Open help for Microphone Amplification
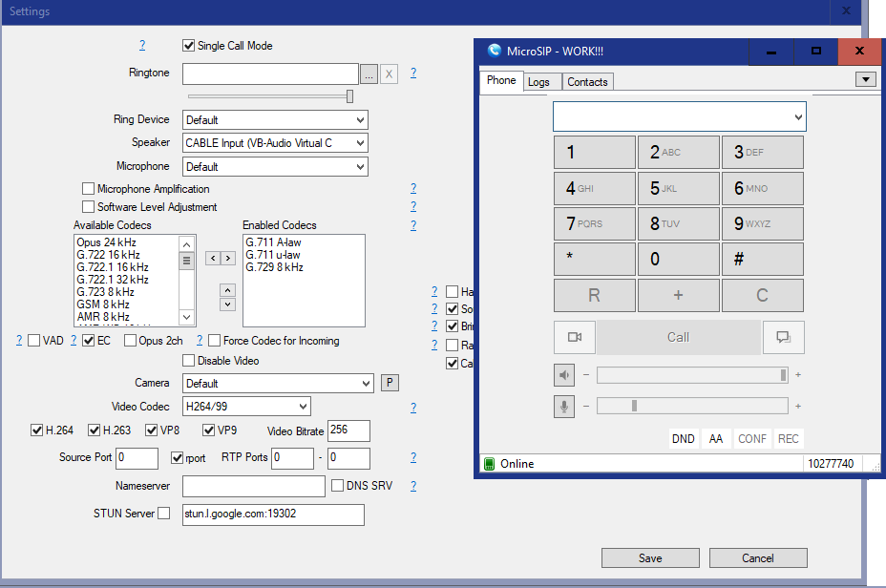Screen dimensions: 886x588 click(413, 188)
